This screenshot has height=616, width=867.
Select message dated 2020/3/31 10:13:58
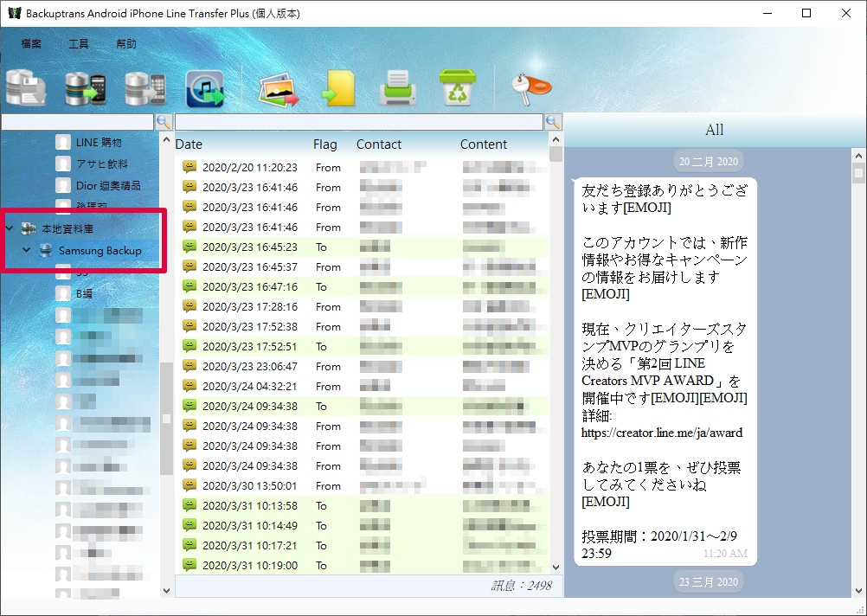click(x=363, y=505)
